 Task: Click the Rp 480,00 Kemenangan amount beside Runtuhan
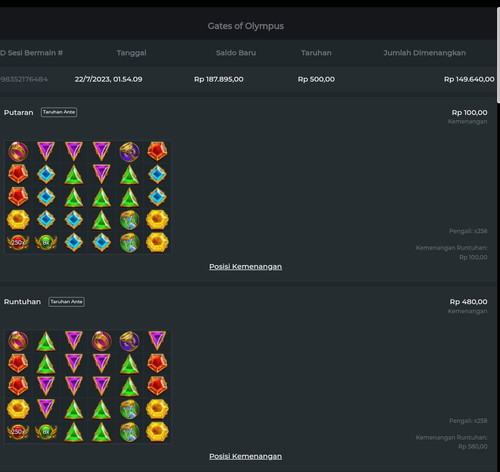point(468,302)
